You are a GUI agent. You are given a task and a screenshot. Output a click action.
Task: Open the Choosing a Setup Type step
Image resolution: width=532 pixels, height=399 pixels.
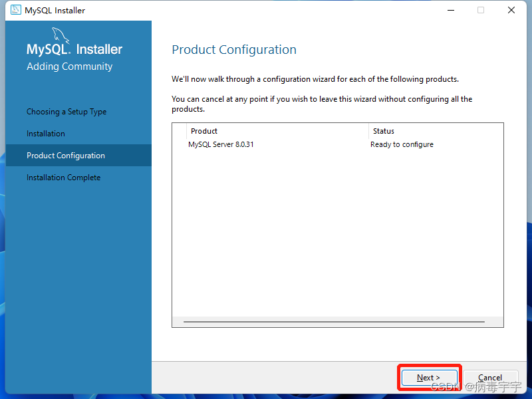pos(66,112)
